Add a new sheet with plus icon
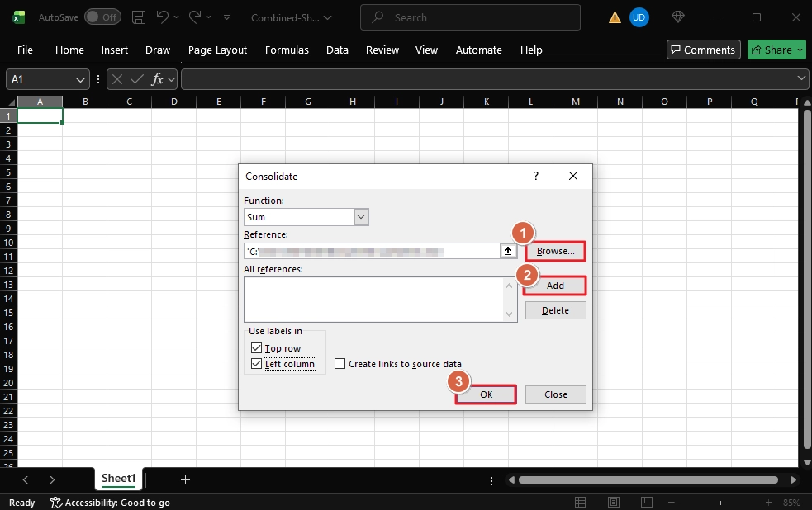This screenshot has width=812, height=510. click(x=185, y=479)
